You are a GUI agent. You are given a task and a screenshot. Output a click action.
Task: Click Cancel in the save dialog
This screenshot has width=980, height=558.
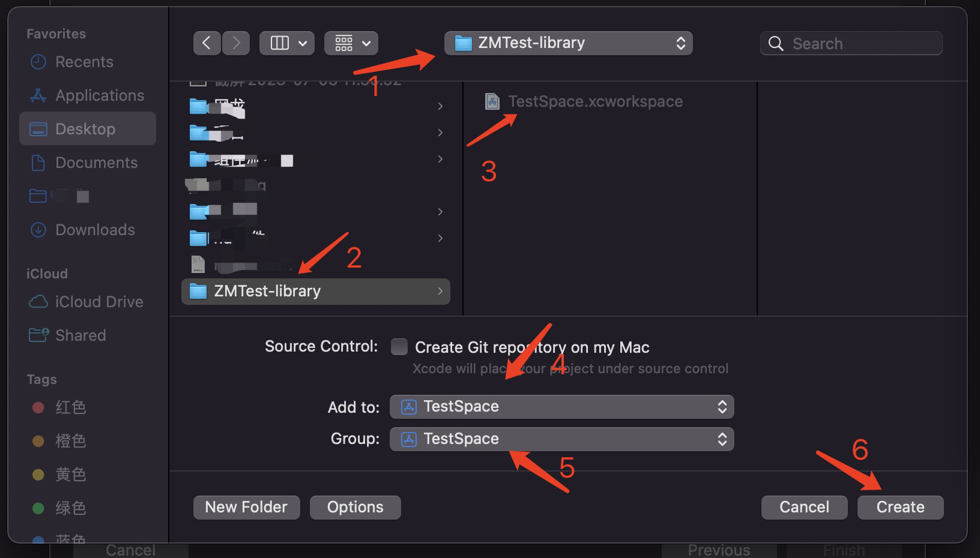coord(804,507)
